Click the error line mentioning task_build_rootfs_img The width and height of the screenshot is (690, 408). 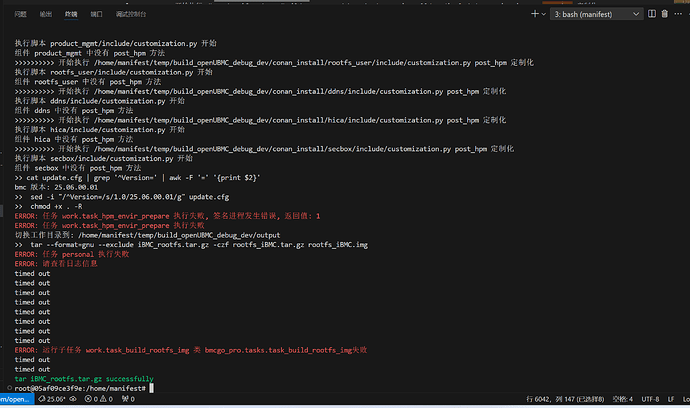pyautogui.click(x=191, y=350)
